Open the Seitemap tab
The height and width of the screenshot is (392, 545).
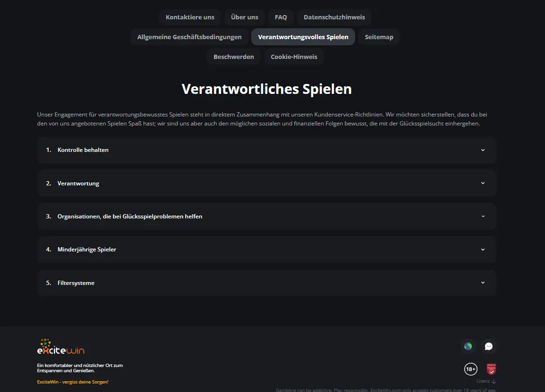[x=379, y=37]
